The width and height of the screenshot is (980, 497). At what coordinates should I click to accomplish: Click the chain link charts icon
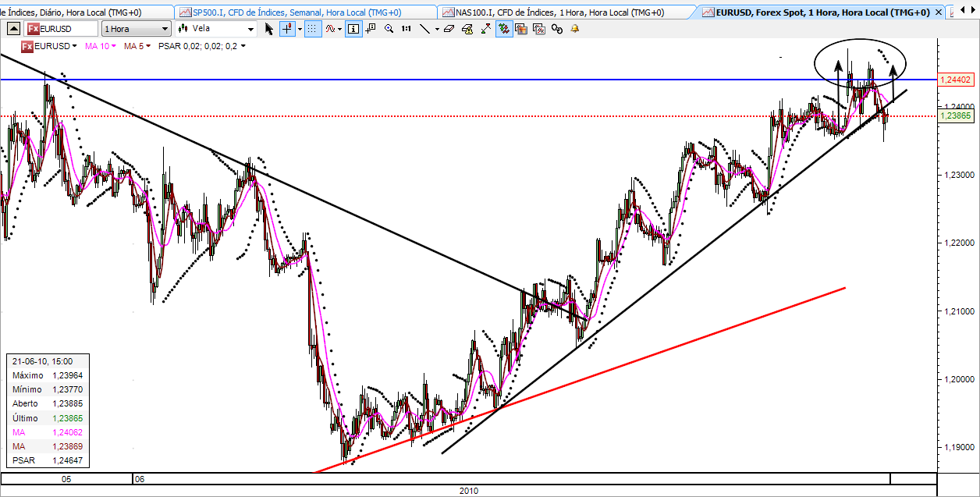click(557, 29)
